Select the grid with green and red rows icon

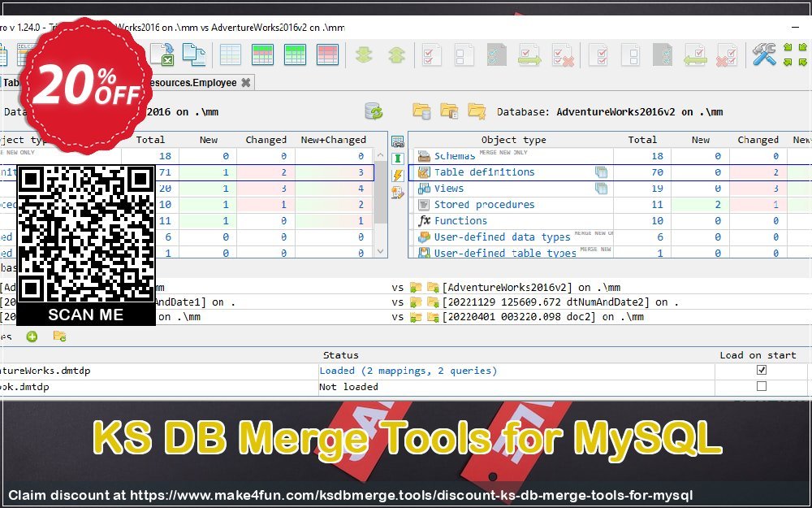point(262,54)
